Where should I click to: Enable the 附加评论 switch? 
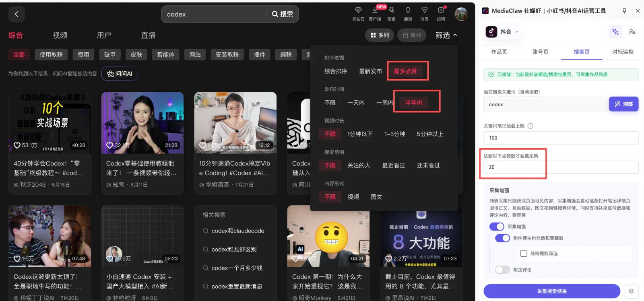coord(502,270)
